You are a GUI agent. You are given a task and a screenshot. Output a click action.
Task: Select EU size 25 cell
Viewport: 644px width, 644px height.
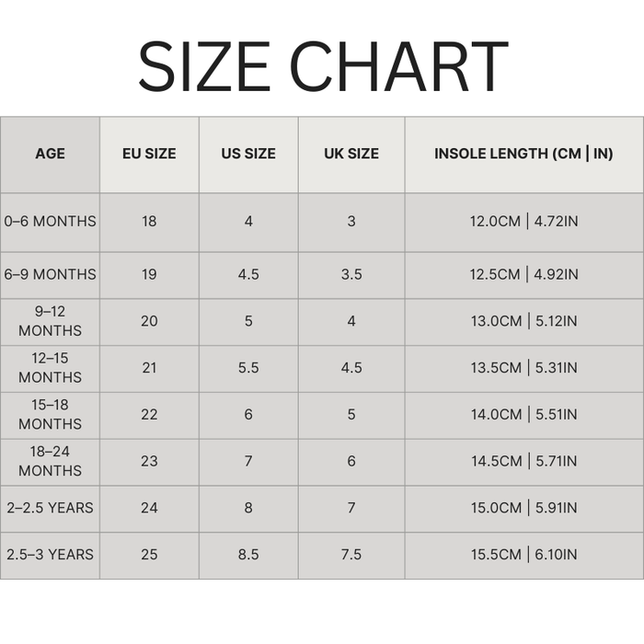[x=149, y=555]
